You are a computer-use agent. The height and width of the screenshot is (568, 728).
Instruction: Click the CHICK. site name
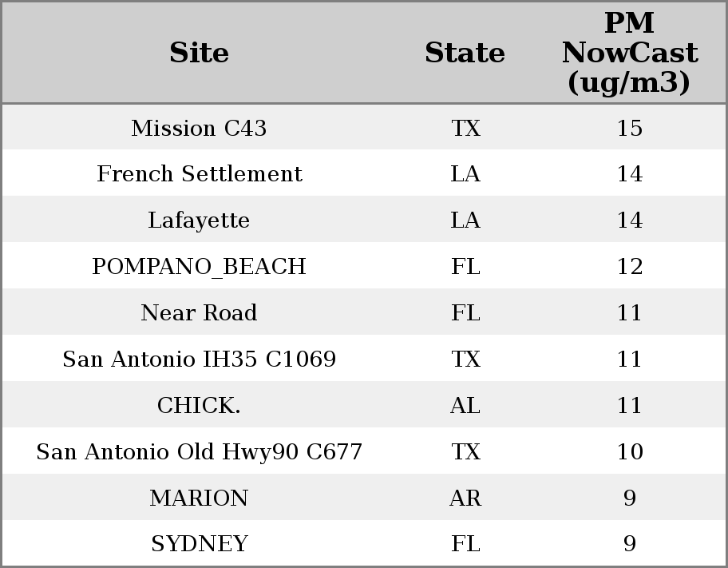click(x=199, y=406)
